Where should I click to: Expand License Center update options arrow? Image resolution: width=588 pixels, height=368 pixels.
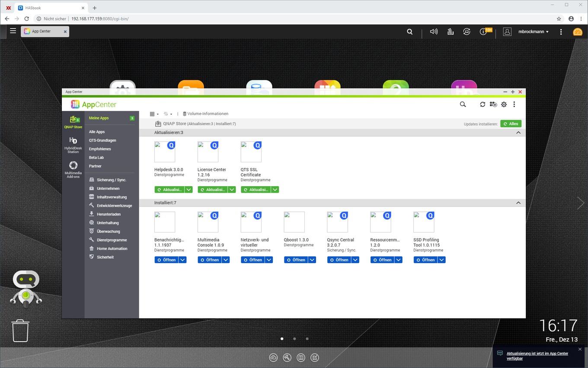[x=232, y=190]
